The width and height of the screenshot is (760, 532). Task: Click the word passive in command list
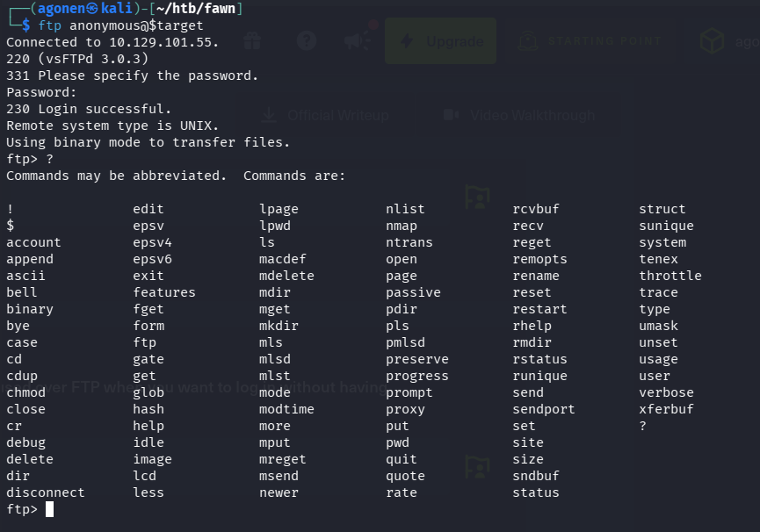pos(413,292)
